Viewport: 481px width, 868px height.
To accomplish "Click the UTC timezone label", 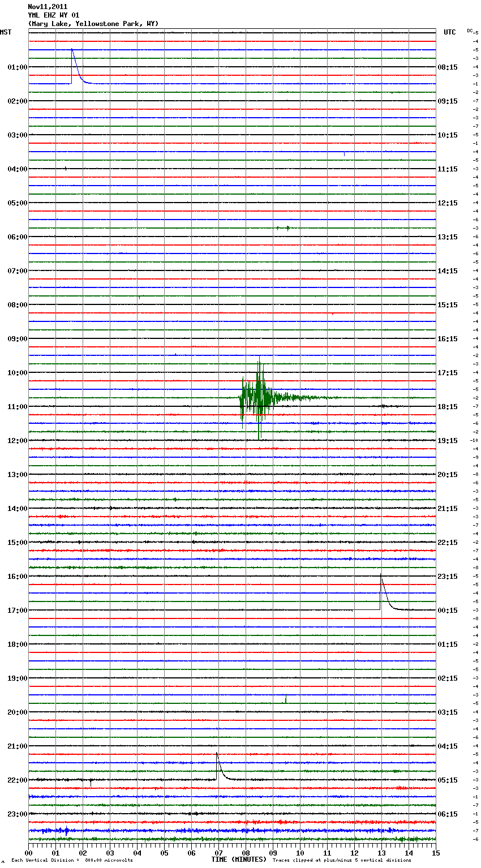I will click(450, 32).
